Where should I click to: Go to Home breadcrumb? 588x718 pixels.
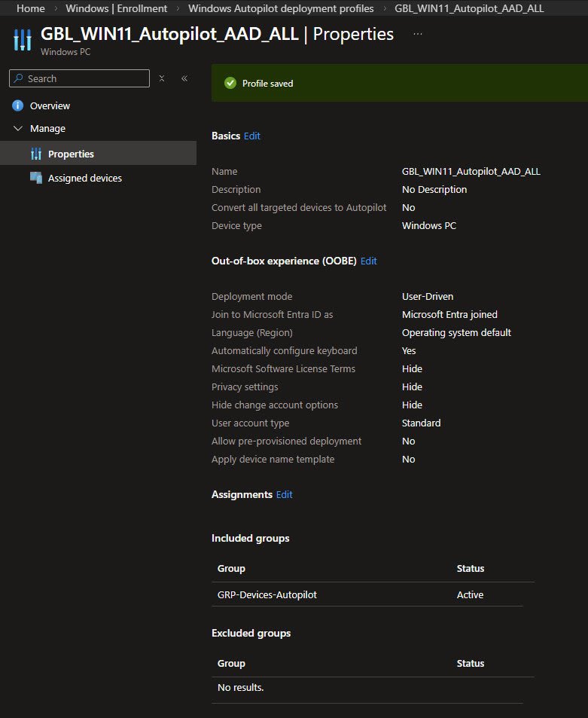[x=30, y=8]
